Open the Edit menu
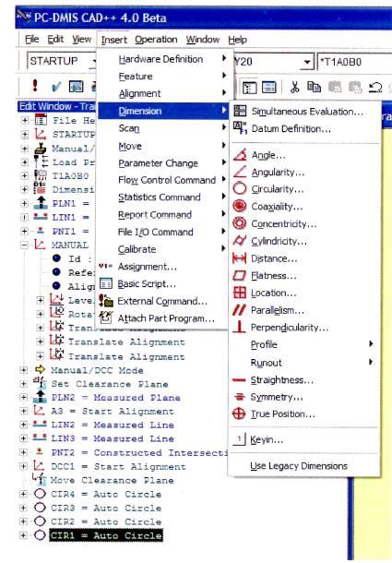Viewport: 392px width, 563px height. click(55, 39)
